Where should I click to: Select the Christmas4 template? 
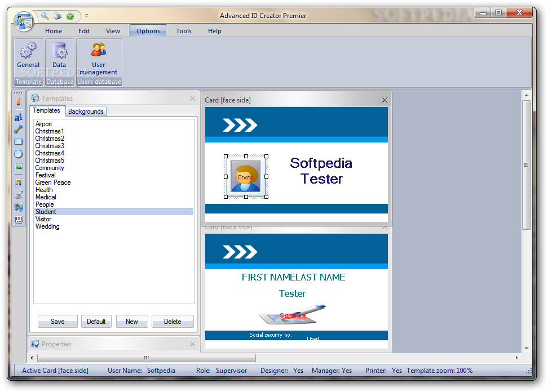pos(114,153)
